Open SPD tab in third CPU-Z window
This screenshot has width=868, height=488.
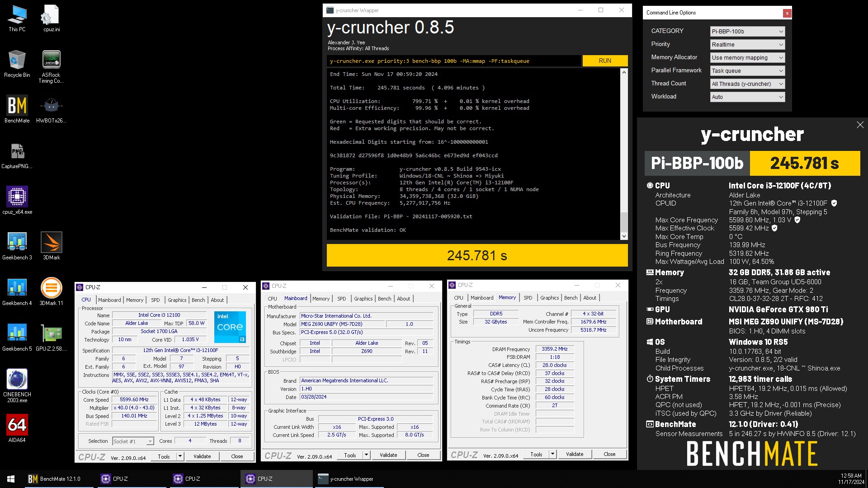pyautogui.click(x=528, y=298)
